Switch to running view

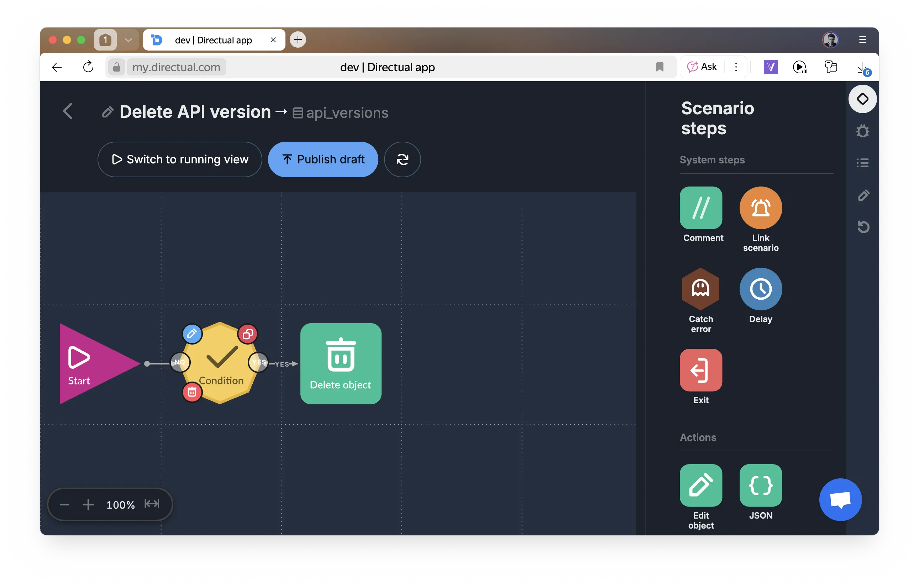point(180,159)
